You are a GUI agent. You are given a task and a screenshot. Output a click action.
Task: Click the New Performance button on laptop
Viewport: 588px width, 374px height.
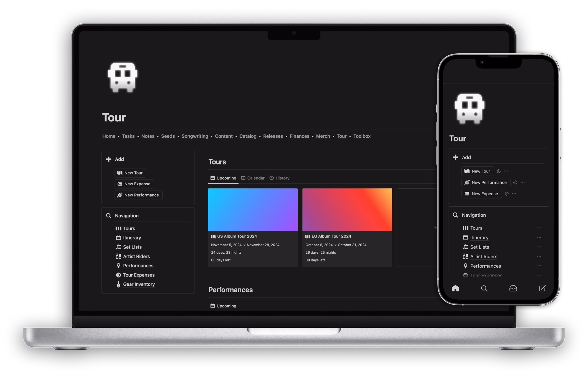(138, 195)
